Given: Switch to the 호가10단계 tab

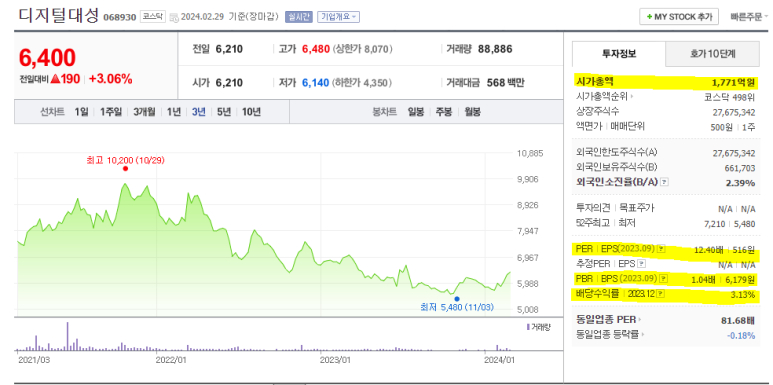Looking at the screenshot, I should pyautogui.click(x=712, y=54).
